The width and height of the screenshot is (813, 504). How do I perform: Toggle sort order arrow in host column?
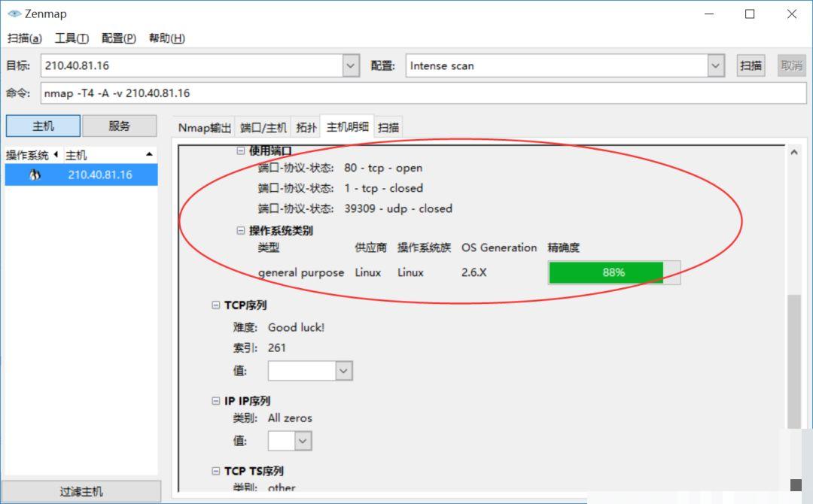click(x=149, y=154)
